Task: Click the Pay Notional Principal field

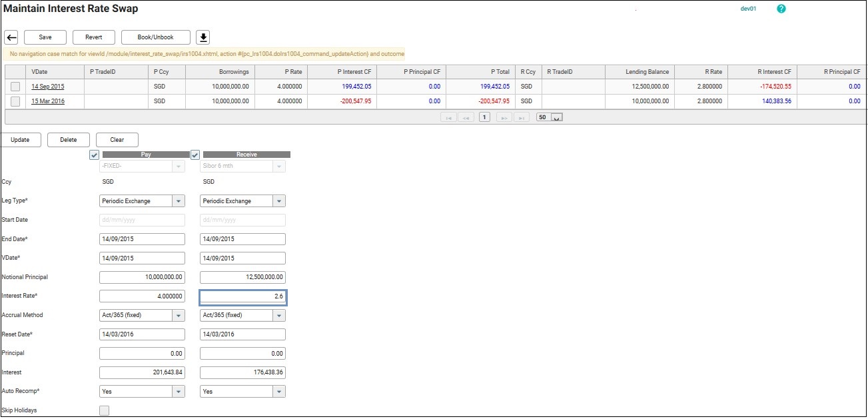Action: (x=142, y=277)
